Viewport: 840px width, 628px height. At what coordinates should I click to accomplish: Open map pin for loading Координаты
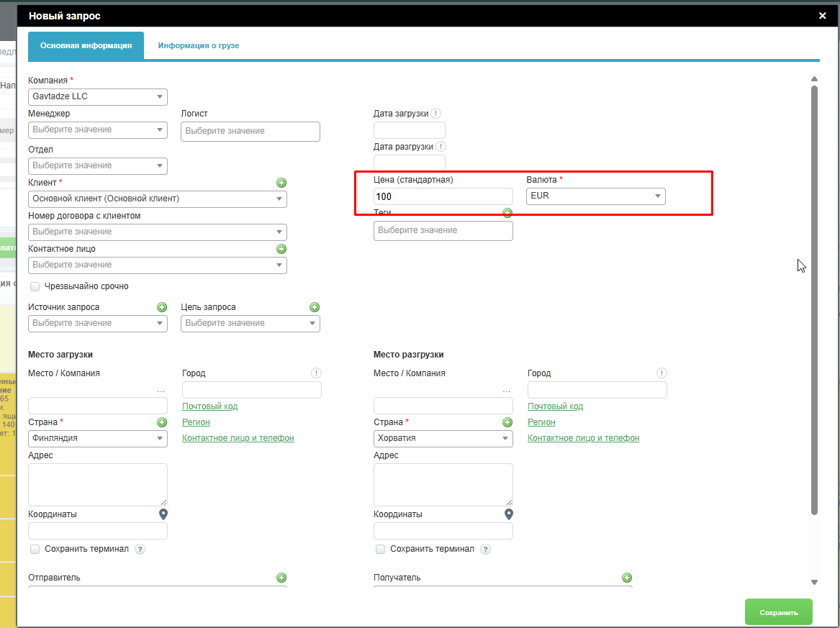[x=163, y=514]
